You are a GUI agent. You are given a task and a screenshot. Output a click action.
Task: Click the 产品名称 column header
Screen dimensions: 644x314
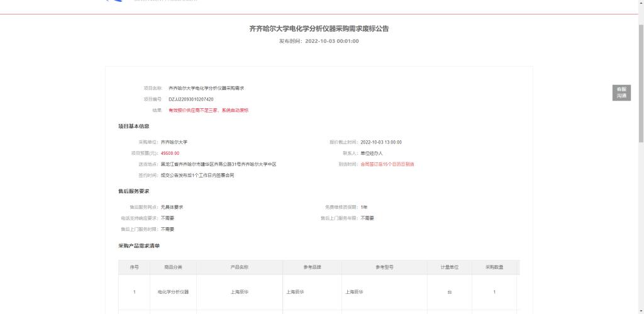coord(240,267)
